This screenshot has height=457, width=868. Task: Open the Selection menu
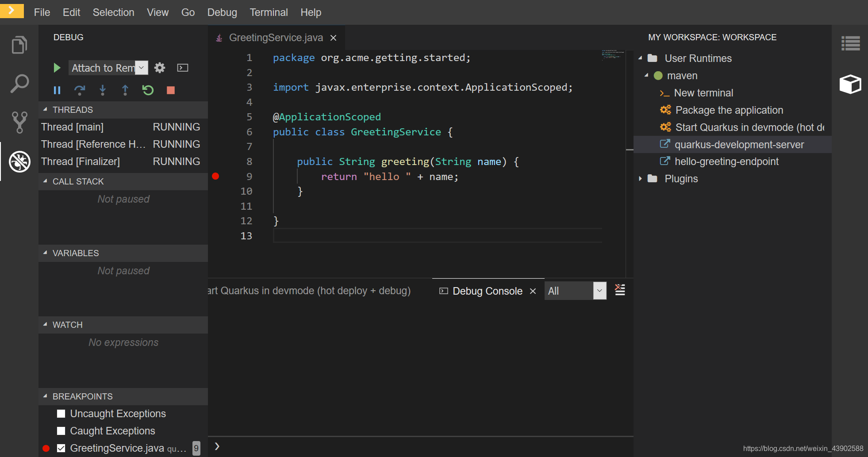point(113,12)
